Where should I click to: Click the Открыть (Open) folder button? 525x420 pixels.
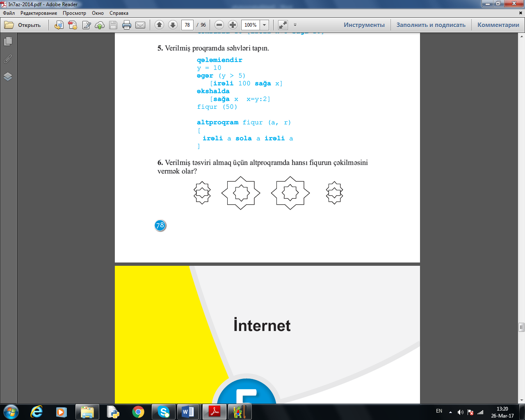[23, 25]
